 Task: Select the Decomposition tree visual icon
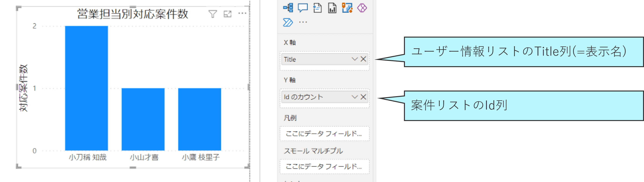(288, 8)
